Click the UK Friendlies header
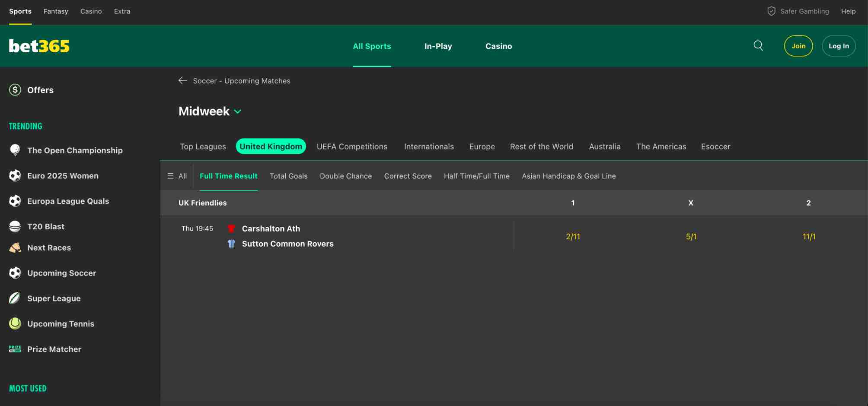This screenshot has width=868, height=406. [202, 203]
